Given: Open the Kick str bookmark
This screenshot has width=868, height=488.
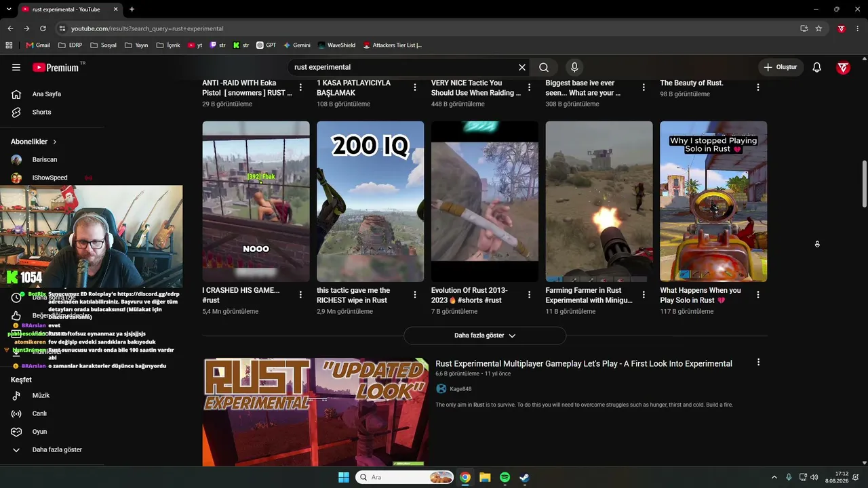Looking at the screenshot, I should click(x=241, y=45).
